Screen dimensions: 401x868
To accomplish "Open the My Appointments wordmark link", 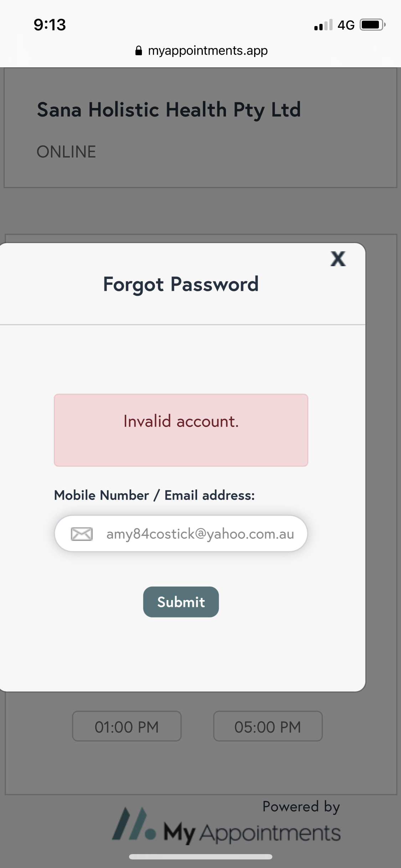I will (x=252, y=832).
